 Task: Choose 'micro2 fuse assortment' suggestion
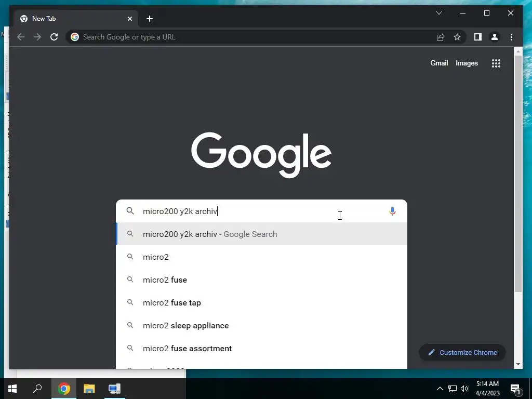coord(262,348)
